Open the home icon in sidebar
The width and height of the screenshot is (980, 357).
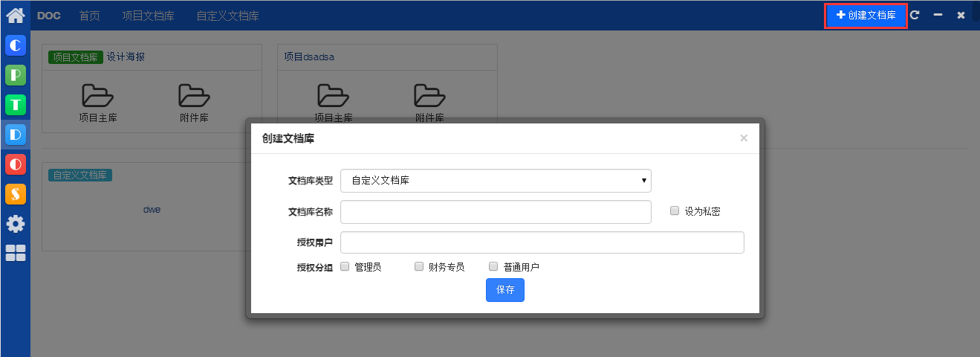click(15, 15)
